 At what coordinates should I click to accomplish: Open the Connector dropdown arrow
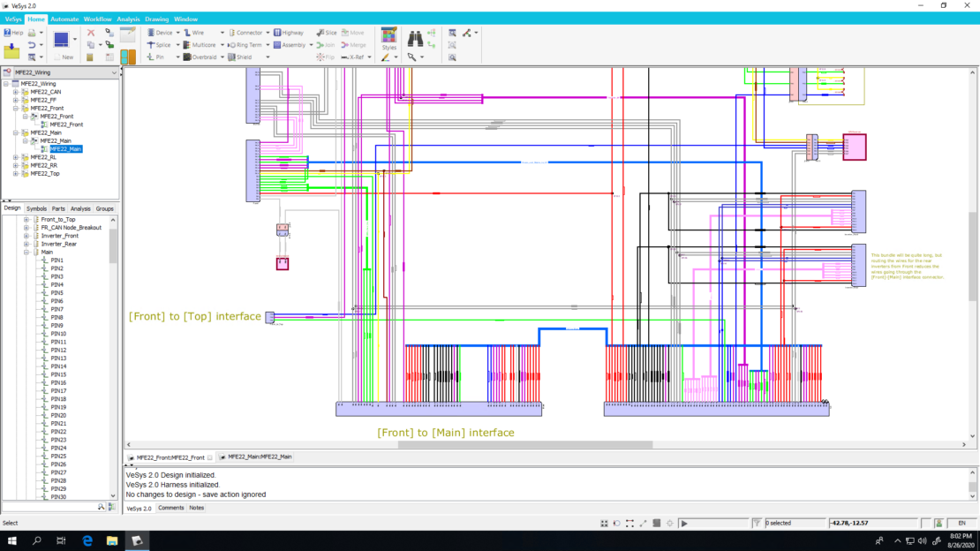[x=268, y=33]
